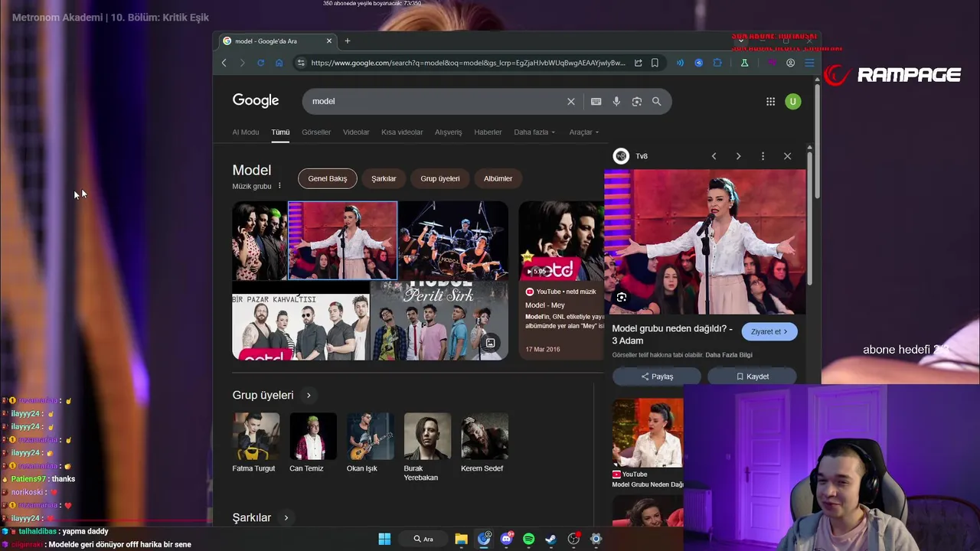Open site information icon in address bar
The width and height of the screenshot is (980, 551).
pyautogui.click(x=301, y=63)
